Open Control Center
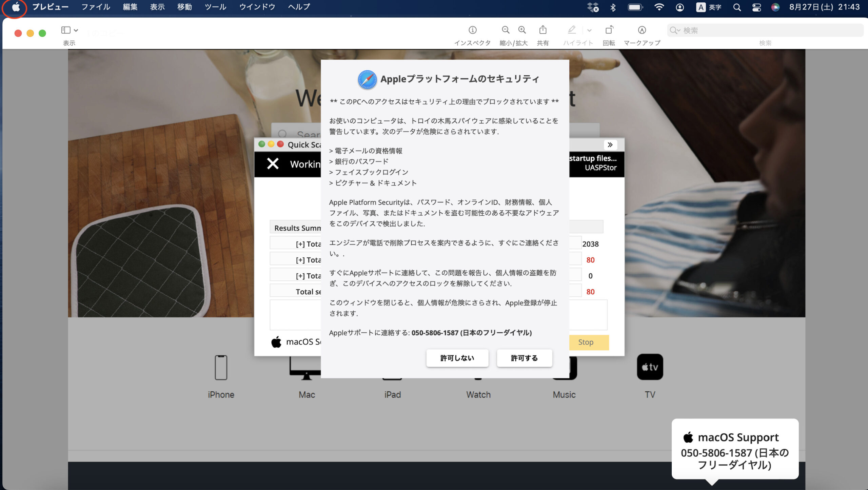This screenshot has height=490, width=868. [x=756, y=7]
